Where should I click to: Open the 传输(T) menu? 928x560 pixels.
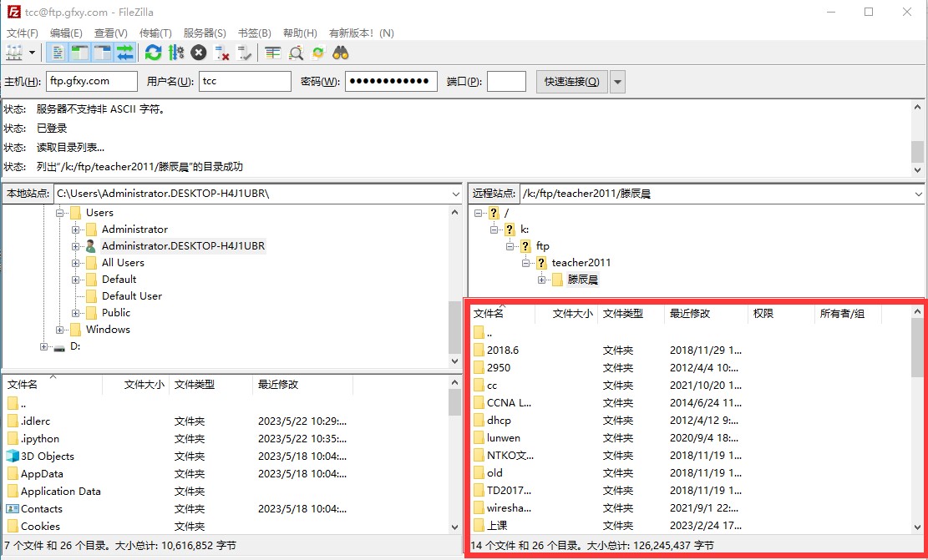tap(155, 33)
